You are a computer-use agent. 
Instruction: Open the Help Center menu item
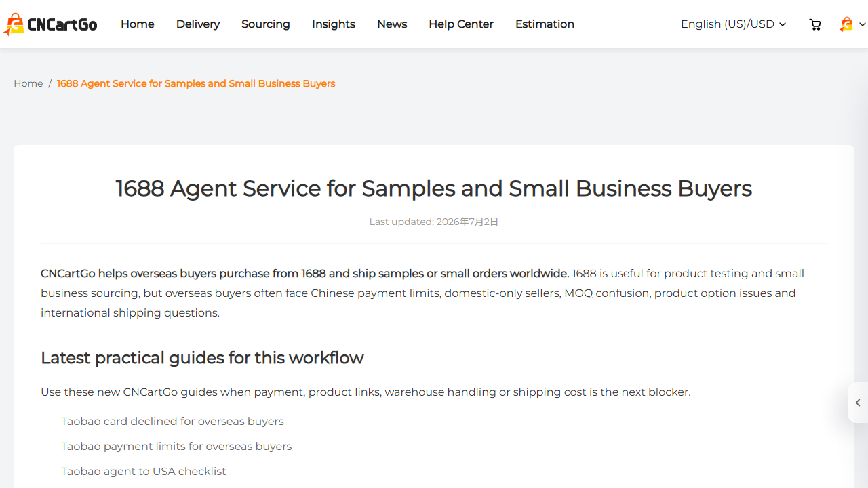(461, 24)
